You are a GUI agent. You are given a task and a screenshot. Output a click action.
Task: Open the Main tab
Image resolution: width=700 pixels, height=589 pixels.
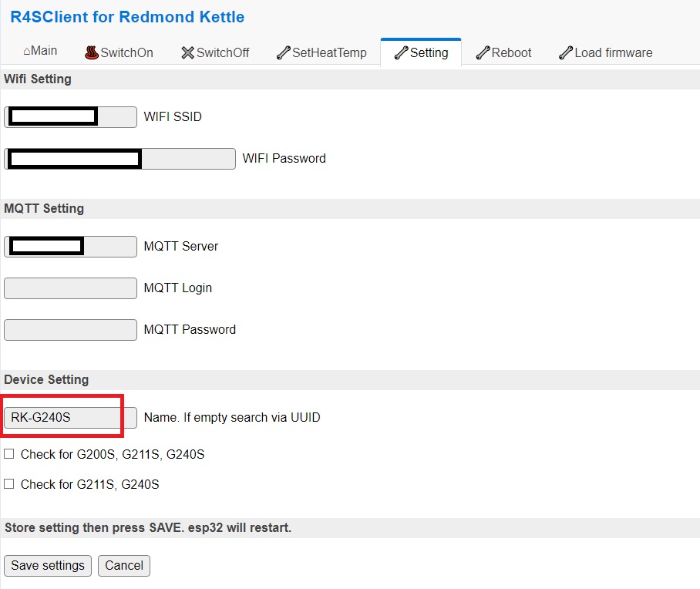(40, 51)
